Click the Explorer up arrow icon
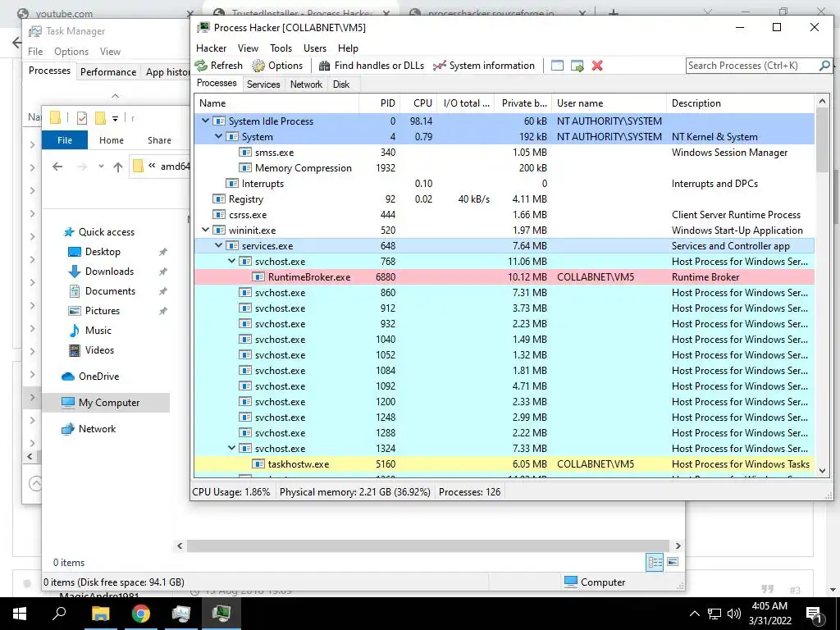 coord(118,167)
